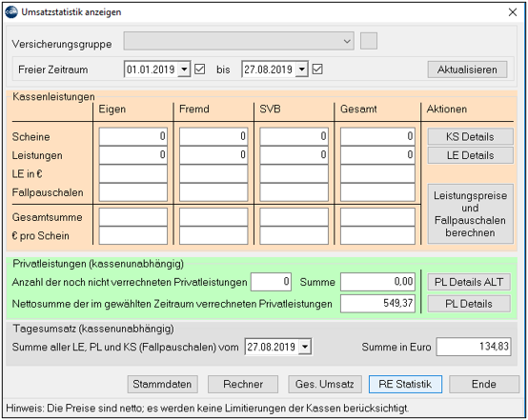The height and width of the screenshot is (420, 528).
Task: Click the Leistungen Gesamt field
Action: pos(377,155)
